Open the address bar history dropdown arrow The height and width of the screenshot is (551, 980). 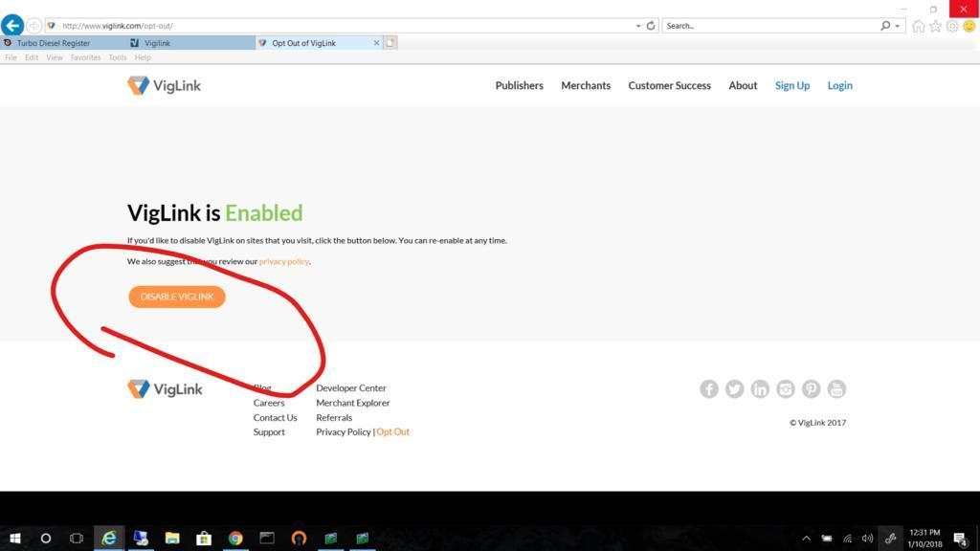tap(638, 26)
